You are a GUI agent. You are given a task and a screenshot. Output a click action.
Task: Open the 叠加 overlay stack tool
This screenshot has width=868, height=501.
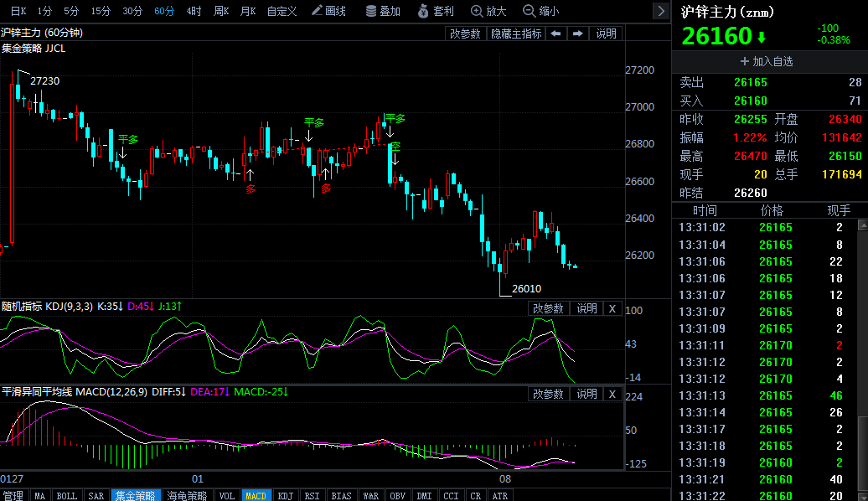383,11
